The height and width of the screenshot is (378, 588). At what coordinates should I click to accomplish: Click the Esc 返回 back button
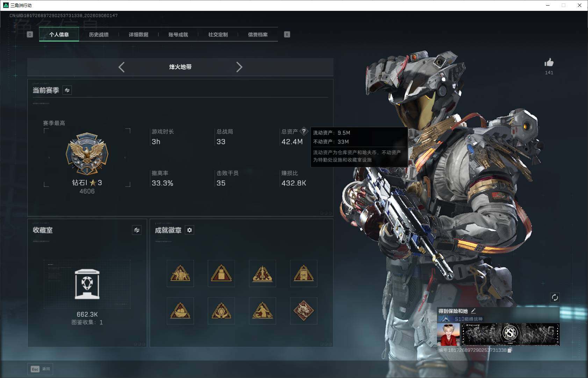click(40, 369)
